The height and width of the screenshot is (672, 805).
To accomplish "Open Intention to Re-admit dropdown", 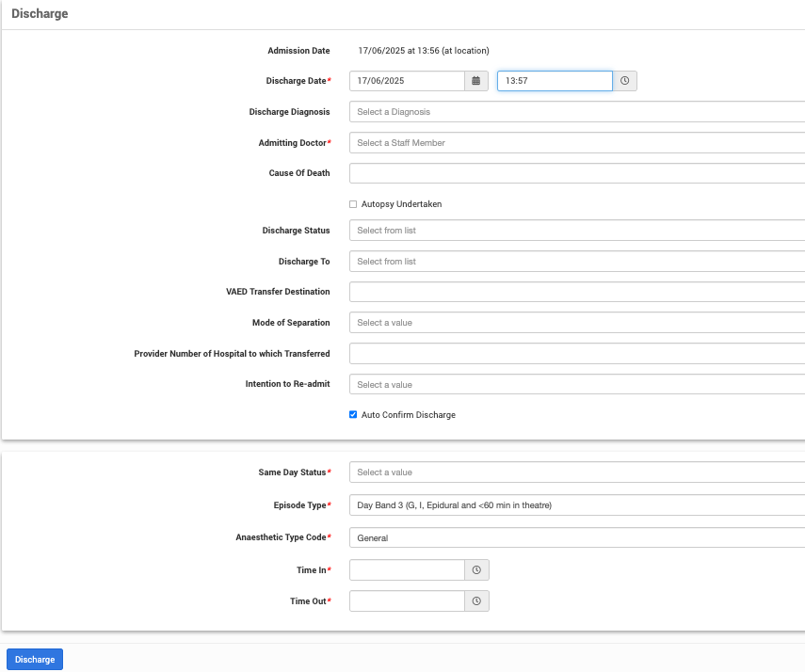I will point(576,385).
